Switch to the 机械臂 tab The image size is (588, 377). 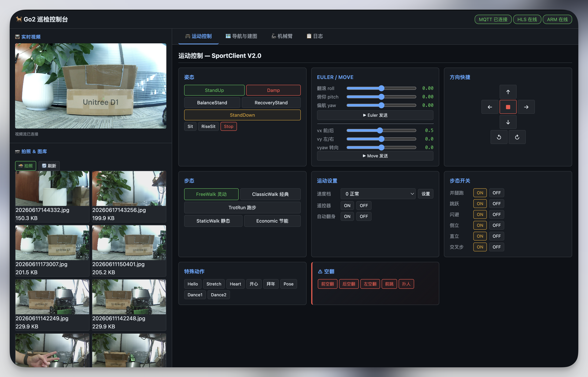282,36
